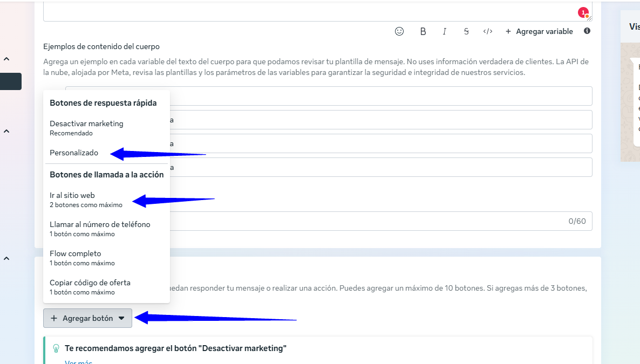Focus the fourth body example variable field
The width and height of the screenshot is (640, 364).
329,167
